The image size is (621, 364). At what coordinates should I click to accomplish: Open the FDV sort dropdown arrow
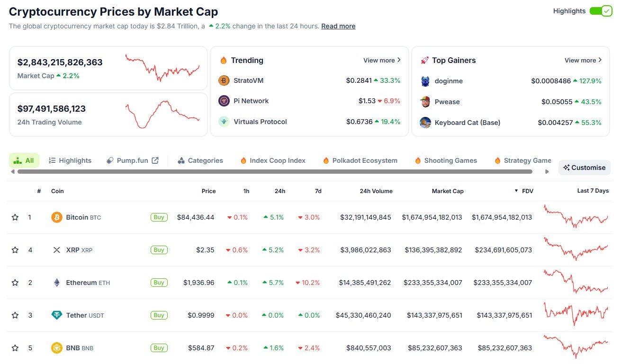click(516, 191)
